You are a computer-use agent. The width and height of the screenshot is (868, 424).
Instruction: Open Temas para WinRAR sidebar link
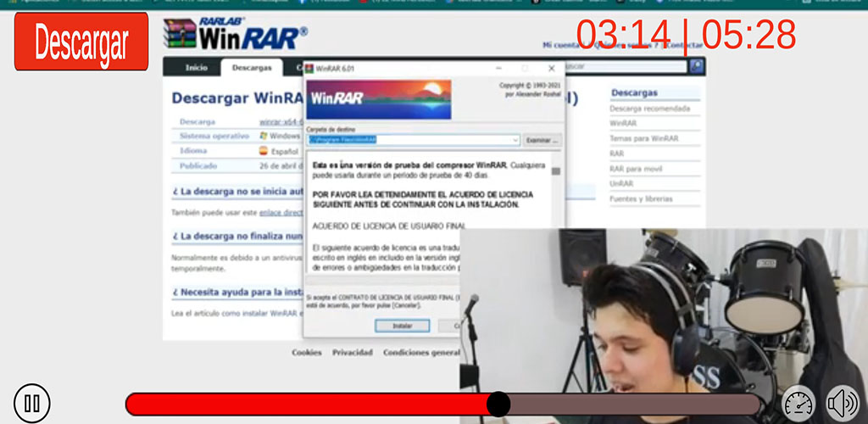coord(644,138)
